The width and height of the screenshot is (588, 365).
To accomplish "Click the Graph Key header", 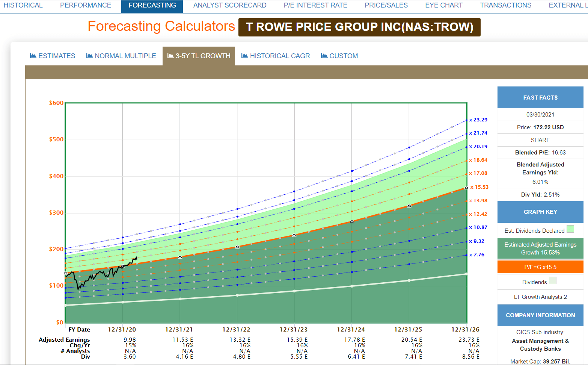I will (540, 212).
